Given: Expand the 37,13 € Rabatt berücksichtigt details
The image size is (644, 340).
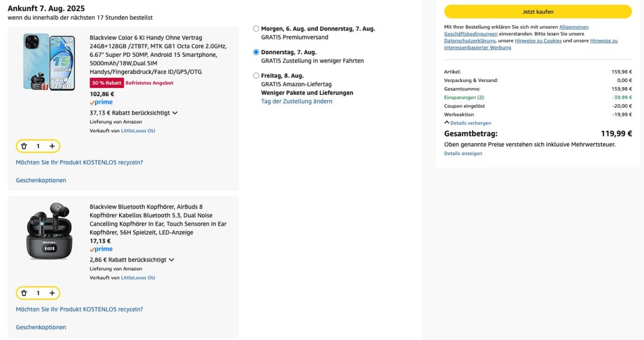Looking at the screenshot, I should click(174, 113).
